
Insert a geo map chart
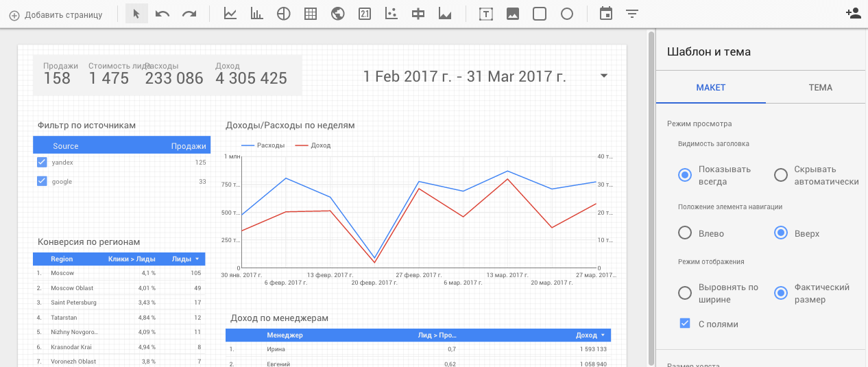pos(337,14)
